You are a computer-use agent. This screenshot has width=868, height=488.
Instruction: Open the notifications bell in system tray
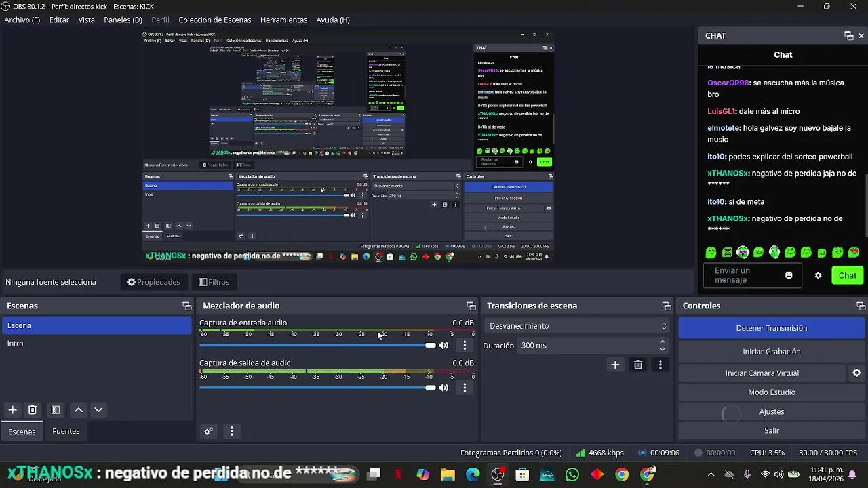(x=852, y=474)
